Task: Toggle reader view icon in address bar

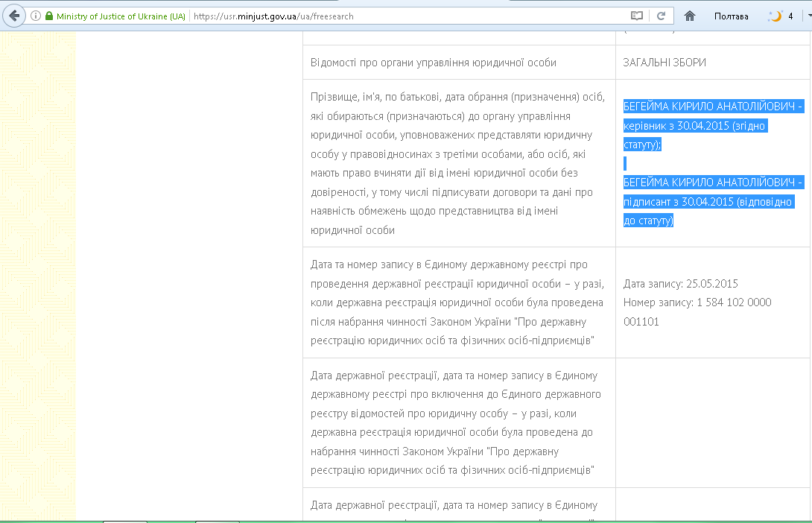Action: [x=636, y=16]
